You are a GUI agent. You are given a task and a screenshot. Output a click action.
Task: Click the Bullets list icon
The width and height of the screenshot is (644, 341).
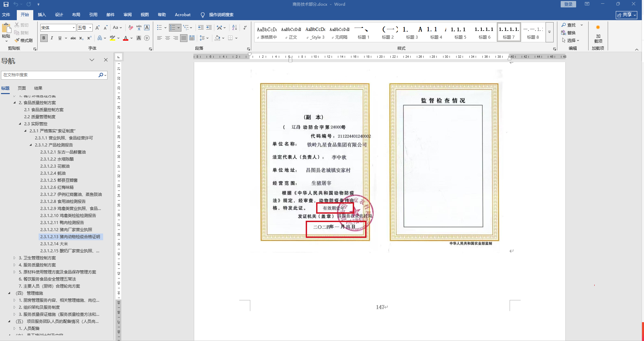(x=159, y=28)
